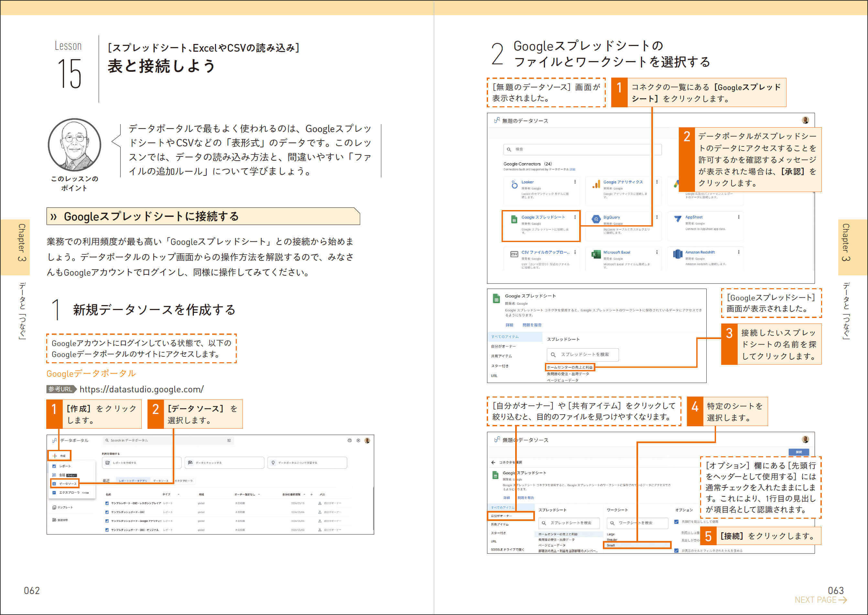The image size is (868, 615).
Task: Select the BigQuery connector icon
Action: pos(596,219)
